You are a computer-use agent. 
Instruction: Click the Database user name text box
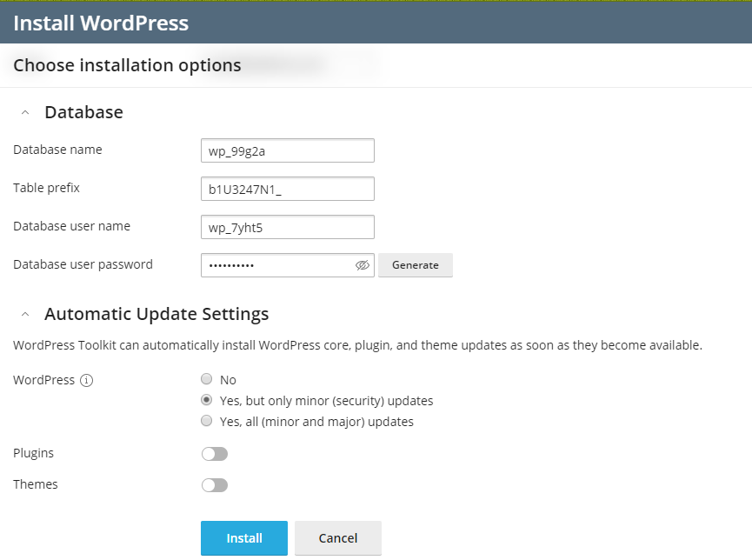[287, 227]
